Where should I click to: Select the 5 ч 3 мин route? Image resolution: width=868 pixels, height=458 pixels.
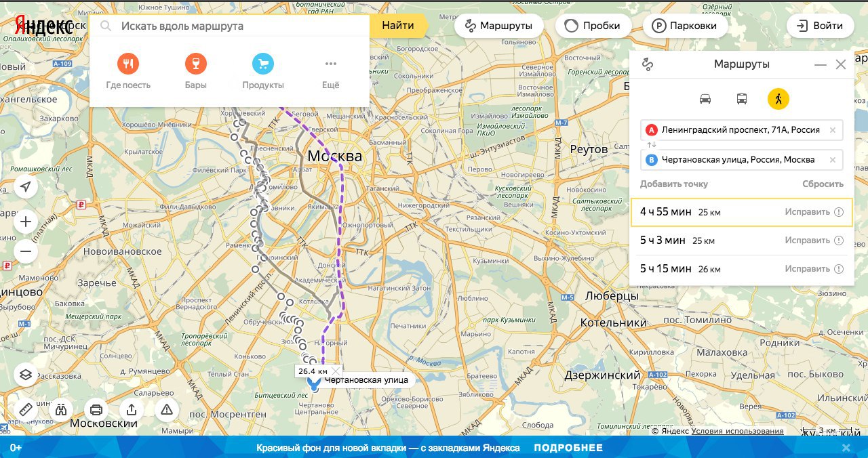tap(741, 241)
